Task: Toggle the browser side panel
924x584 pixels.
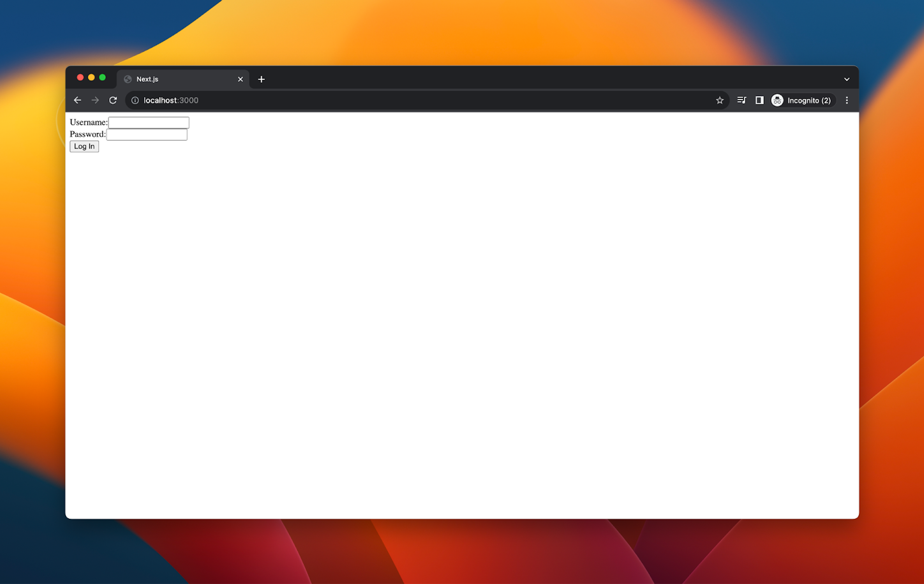Action: (759, 100)
